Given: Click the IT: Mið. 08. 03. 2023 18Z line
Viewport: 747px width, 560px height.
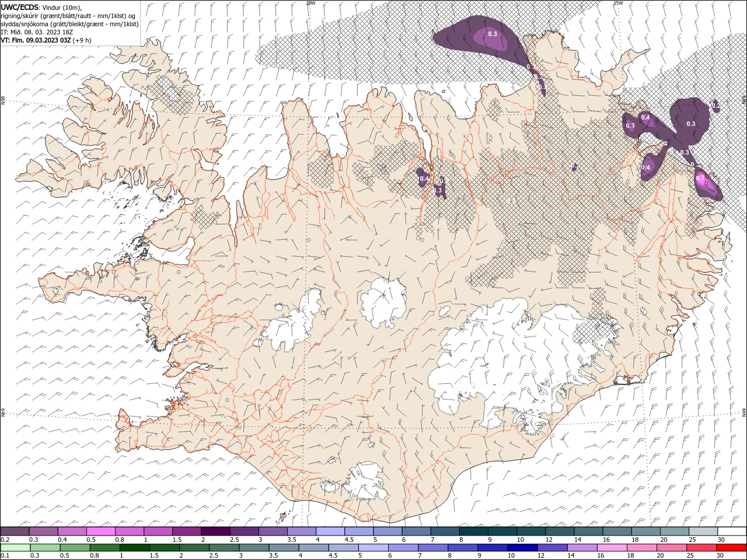Looking at the screenshot, I should pyautogui.click(x=37, y=32).
